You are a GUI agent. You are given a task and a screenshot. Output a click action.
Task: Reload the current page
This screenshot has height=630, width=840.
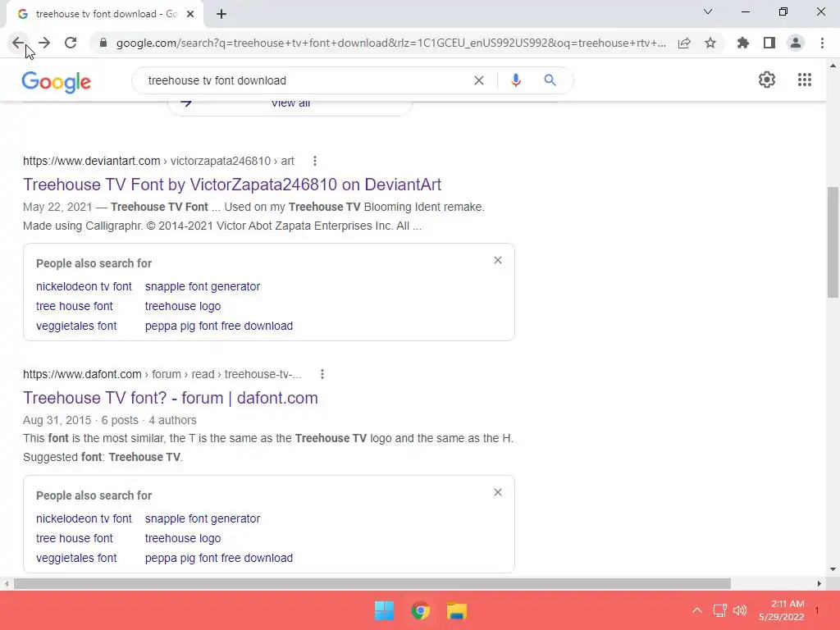click(71, 43)
